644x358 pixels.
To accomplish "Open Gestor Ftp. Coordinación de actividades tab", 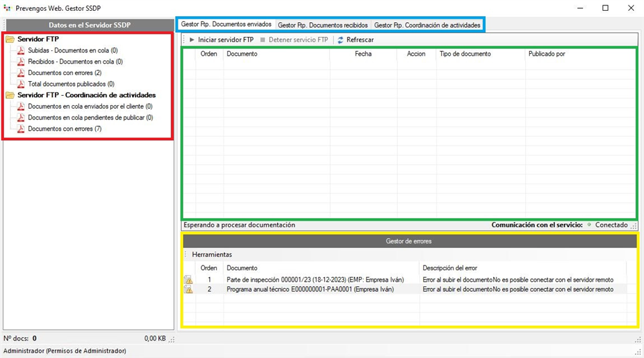I will click(x=427, y=25).
